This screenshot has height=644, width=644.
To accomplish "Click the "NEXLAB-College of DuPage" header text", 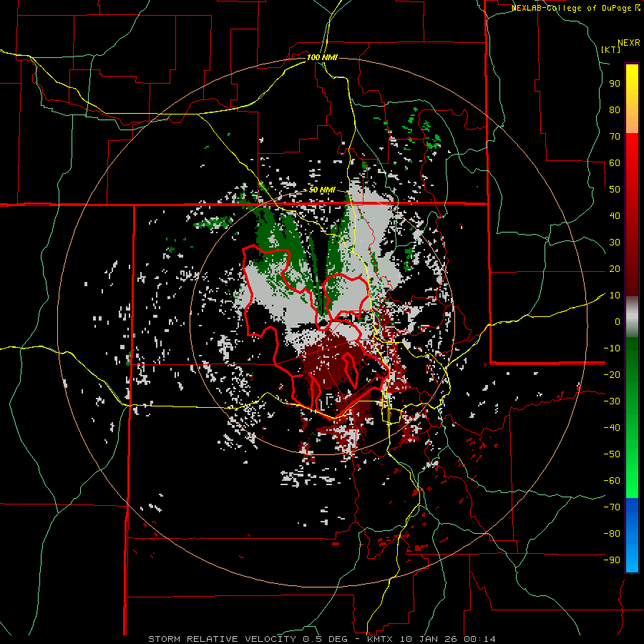I will [x=572, y=8].
